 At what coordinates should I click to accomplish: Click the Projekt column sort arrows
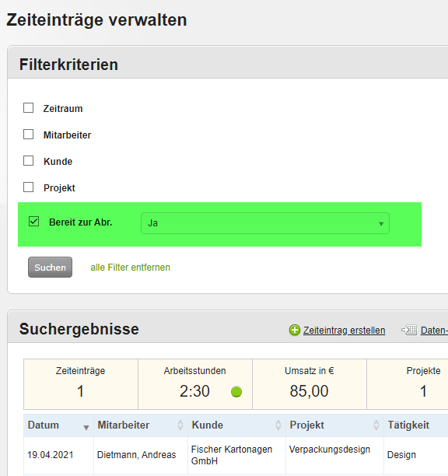[x=376, y=425]
